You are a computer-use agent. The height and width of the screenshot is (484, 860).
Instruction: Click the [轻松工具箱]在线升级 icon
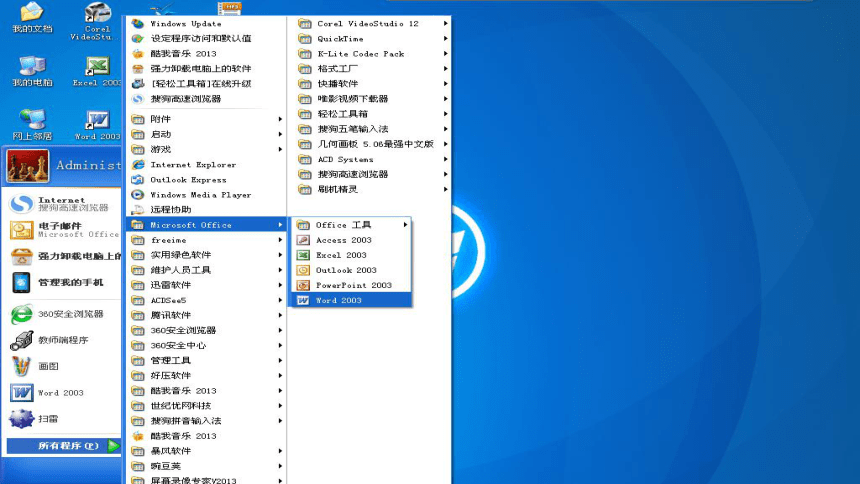[138, 83]
